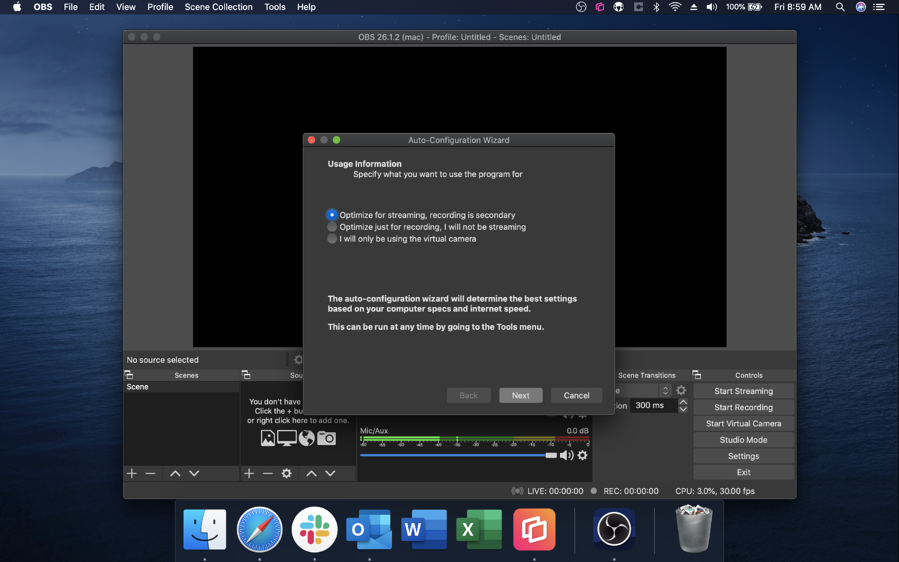The height and width of the screenshot is (562, 899).
Task: Increase the transition duration stepper
Action: tap(683, 402)
